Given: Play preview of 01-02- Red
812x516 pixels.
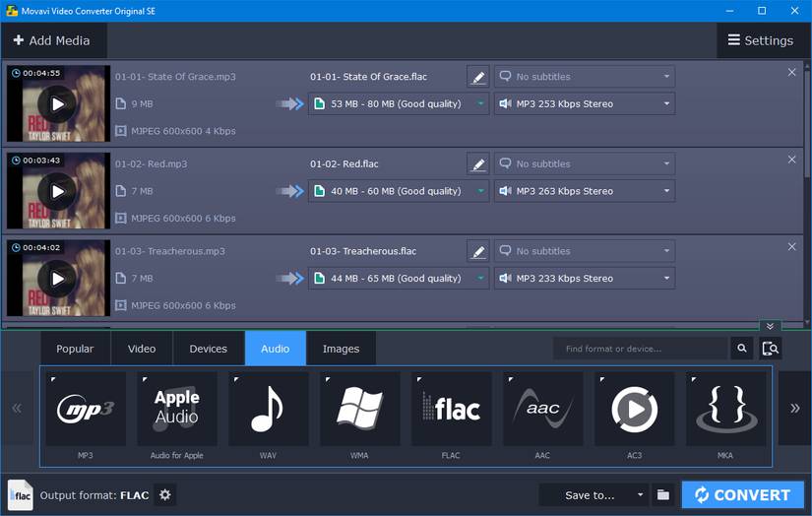Looking at the screenshot, I should click(57, 191).
